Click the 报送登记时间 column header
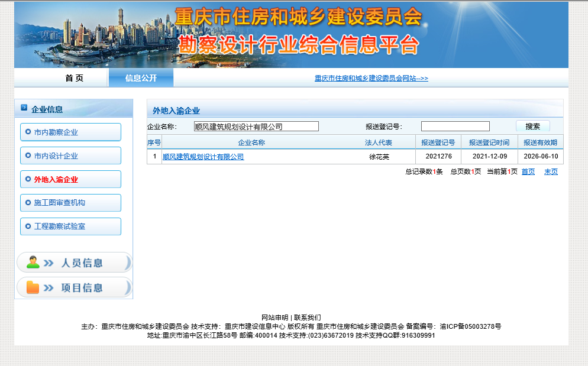The image size is (588, 366). pyautogui.click(x=489, y=142)
